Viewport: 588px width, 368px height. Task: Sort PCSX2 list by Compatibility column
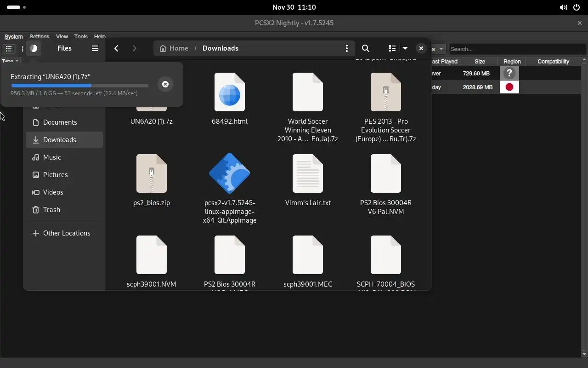(553, 62)
